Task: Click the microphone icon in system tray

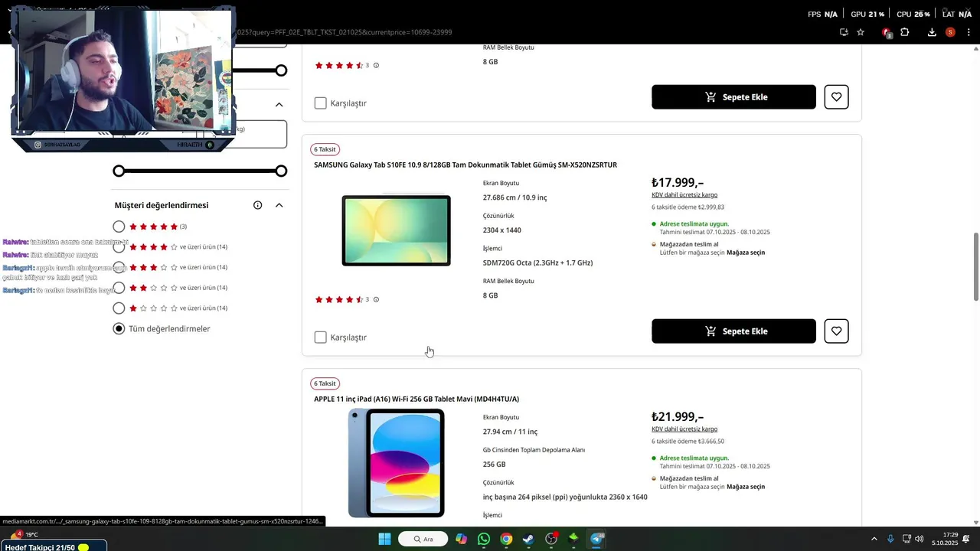Action: [x=890, y=539]
